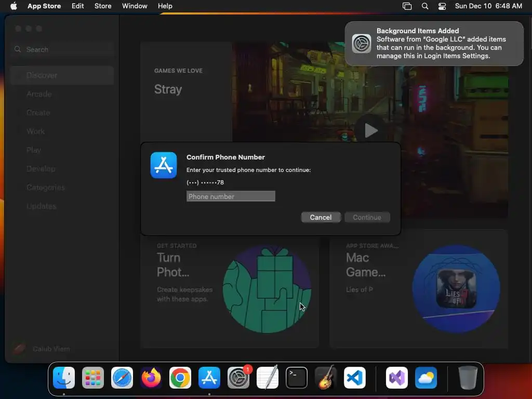This screenshot has height=399, width=532.
Task: Click the App Store icon in dialog
Action: pyautogui.click(x=164, y=165)
